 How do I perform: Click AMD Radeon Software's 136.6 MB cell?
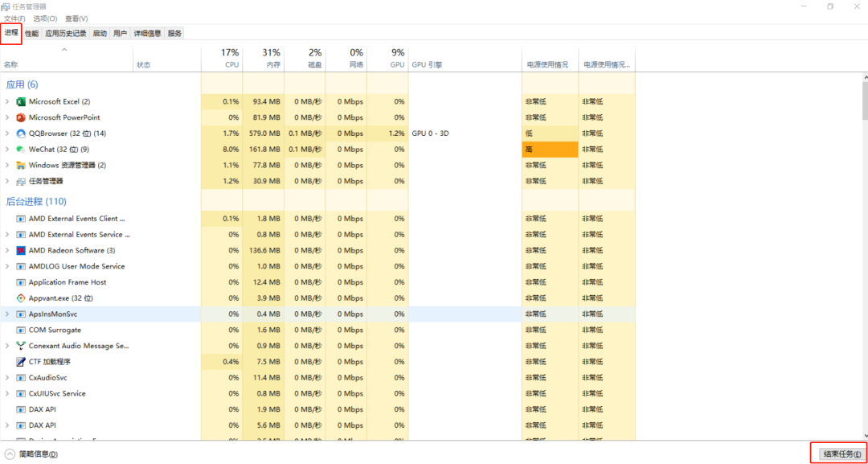(x=263, y=250)
